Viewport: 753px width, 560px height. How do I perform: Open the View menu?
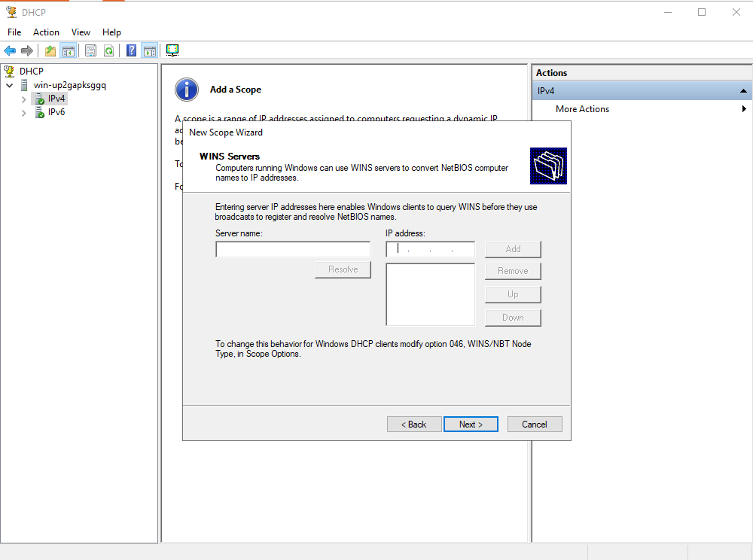point(81,32)
